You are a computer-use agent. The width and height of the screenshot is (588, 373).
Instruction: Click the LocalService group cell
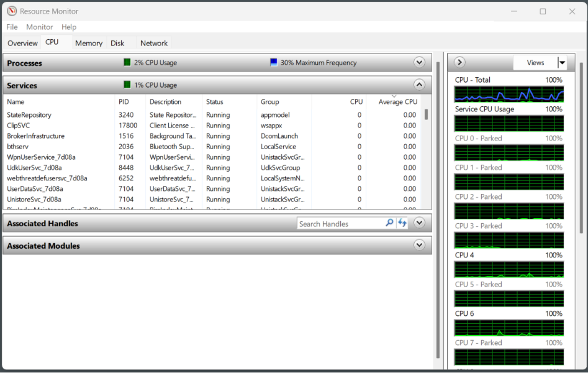(278, 147)
